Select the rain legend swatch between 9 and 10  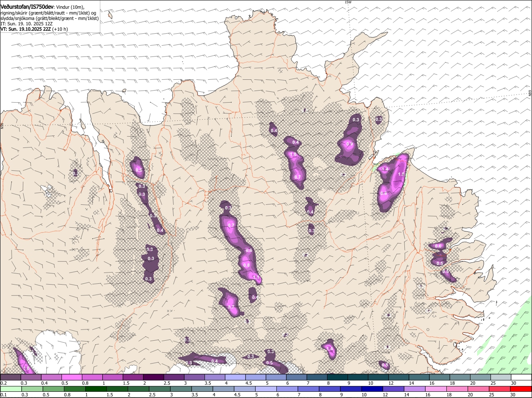(x=350, y=389)
